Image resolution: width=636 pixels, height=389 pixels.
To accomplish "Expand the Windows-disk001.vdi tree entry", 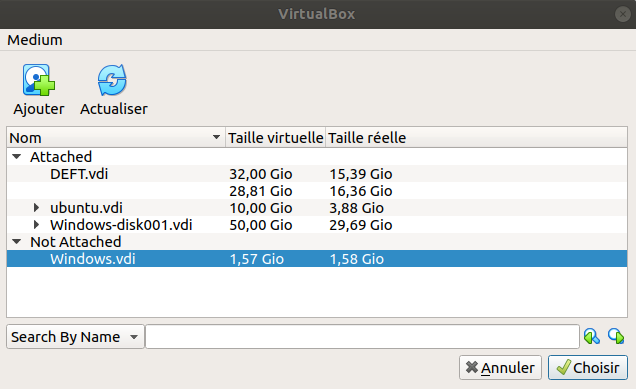I will click(37, 225).
